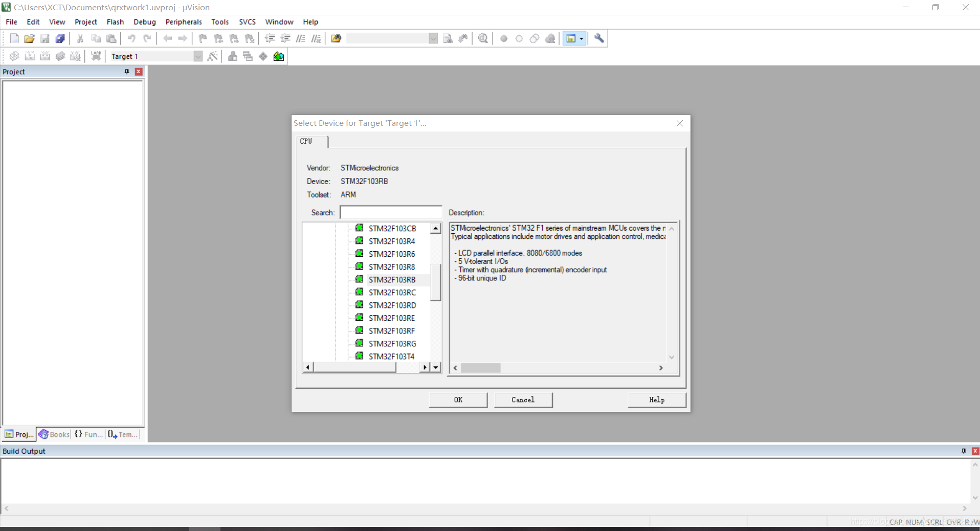980x531 pixels.
Task: Open the Debug menu
Action: [x=145, y=22]
